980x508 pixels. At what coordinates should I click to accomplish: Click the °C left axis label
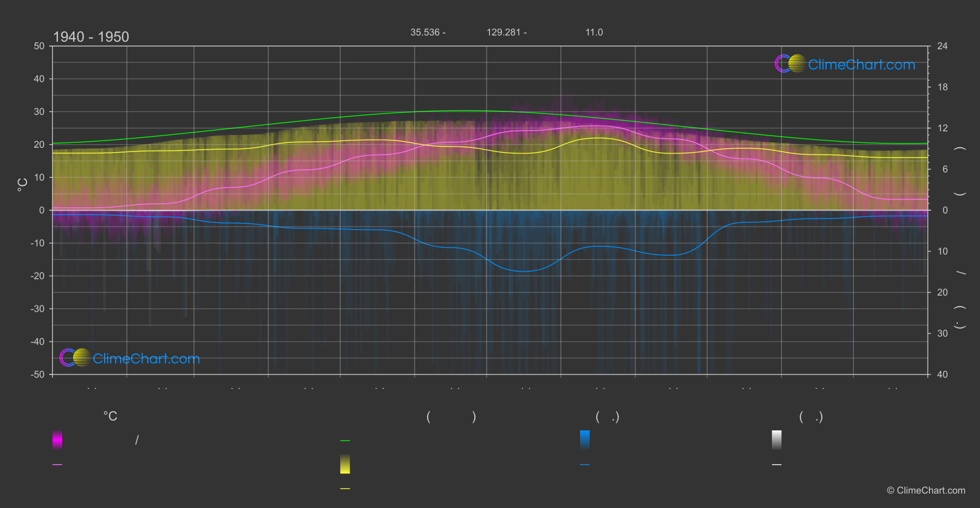[23, 184]
